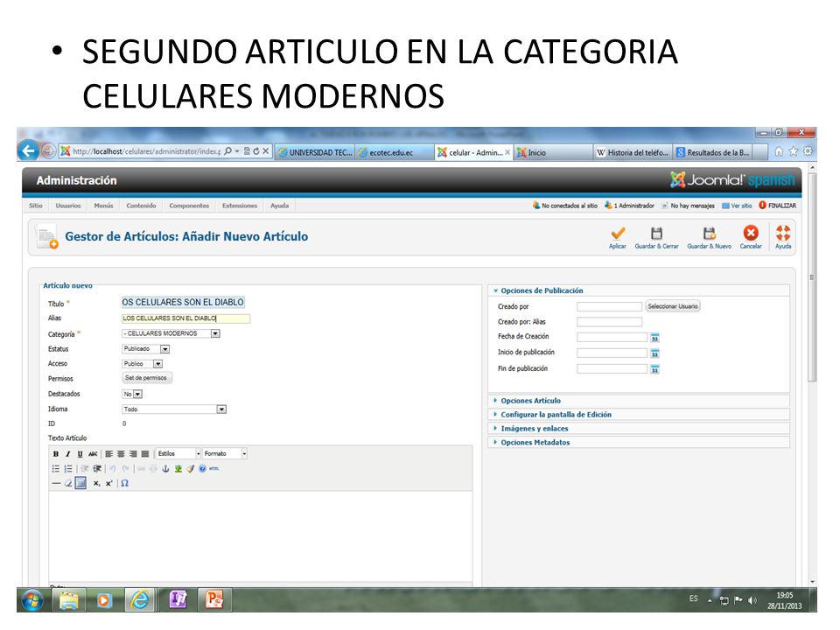Click the Título input field
Viewport: 840px width, 630px height.
click(183, 303)
